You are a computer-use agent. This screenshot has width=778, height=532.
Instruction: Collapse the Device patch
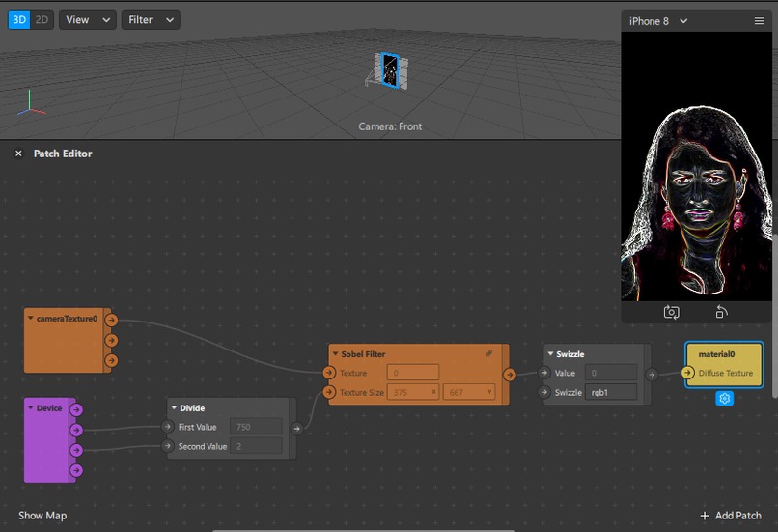pos(30,408)
